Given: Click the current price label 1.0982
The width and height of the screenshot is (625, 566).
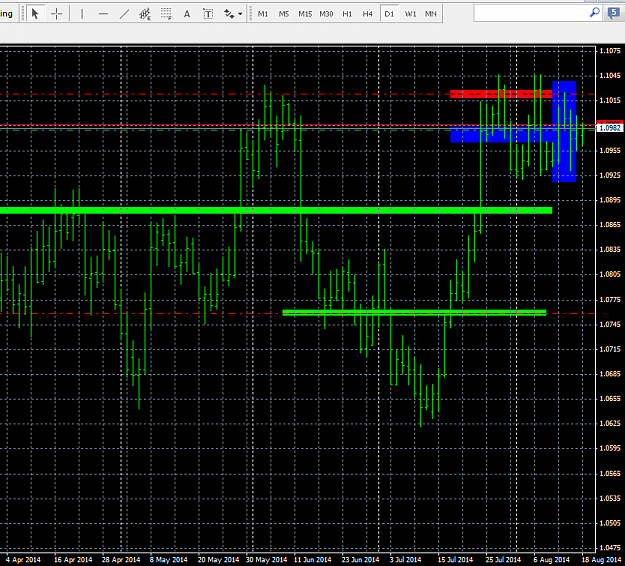Looking at the screenshot, I should pyautogui.click(x=610, y=128).
